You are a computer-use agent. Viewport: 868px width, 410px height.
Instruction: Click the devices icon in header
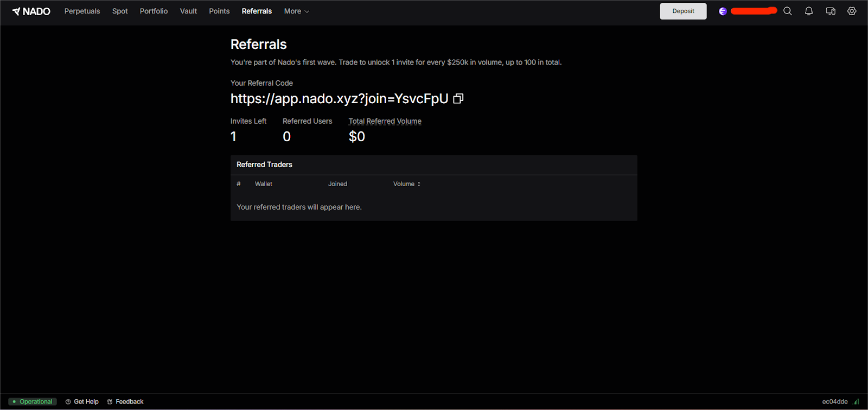tap(831, 11)
